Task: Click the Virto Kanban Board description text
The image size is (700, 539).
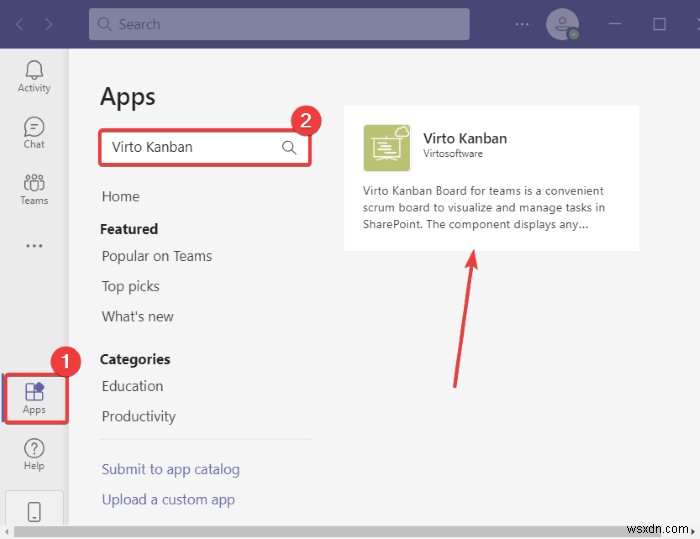Action: click(x=483, y=208)
